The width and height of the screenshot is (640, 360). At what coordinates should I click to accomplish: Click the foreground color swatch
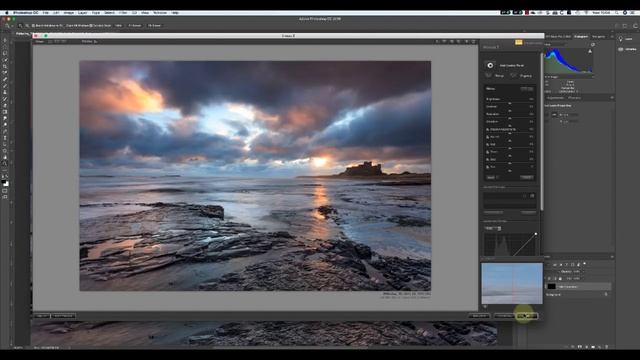(4, 182)
